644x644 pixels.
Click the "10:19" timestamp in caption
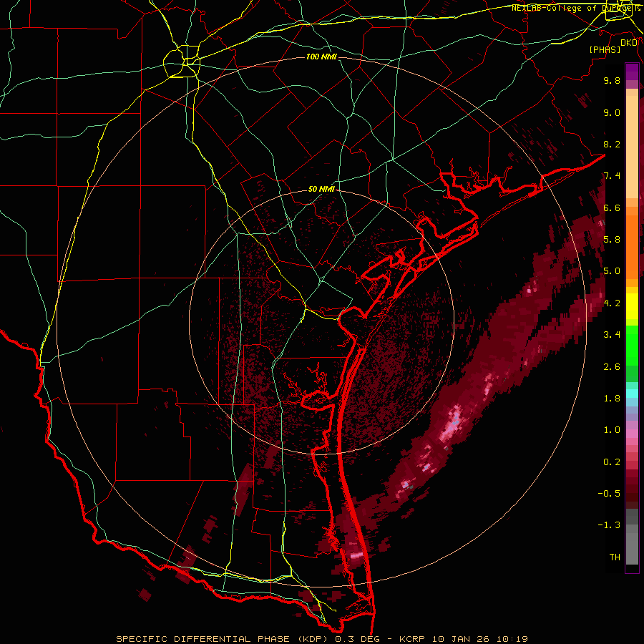tap(512, 639)
